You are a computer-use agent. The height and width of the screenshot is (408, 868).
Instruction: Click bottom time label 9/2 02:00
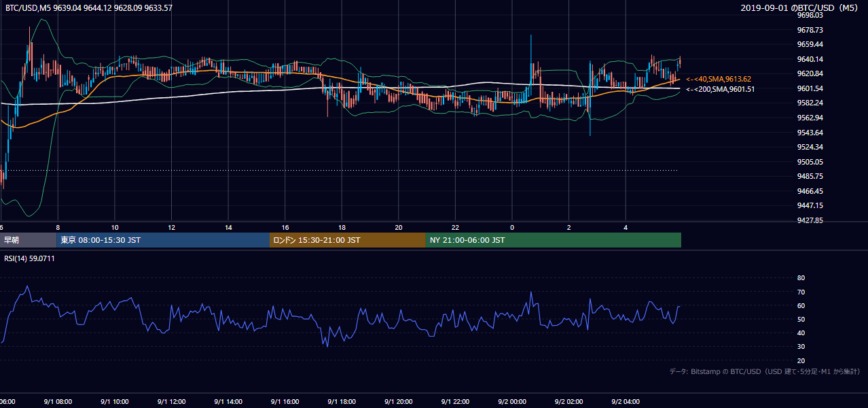coord(568,402)
